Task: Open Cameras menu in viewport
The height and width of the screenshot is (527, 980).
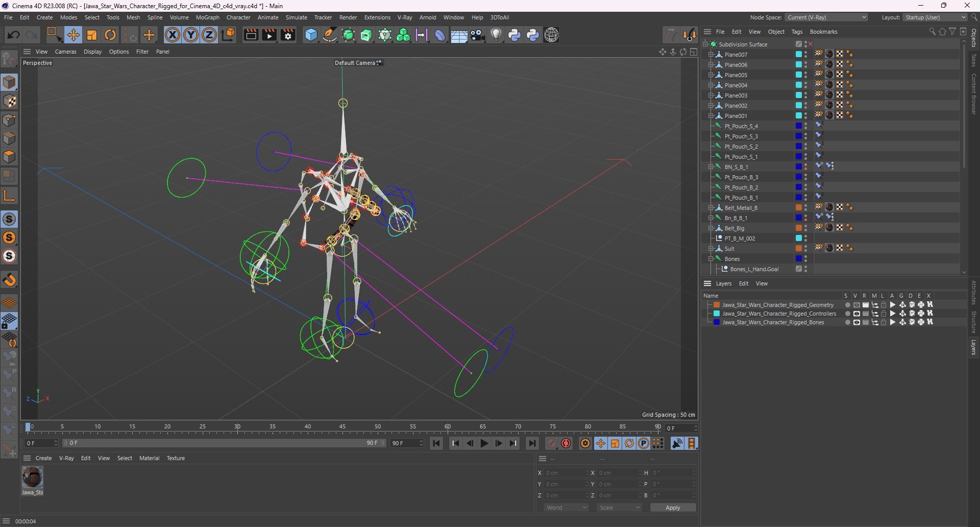Action: (x=65, y=52)
